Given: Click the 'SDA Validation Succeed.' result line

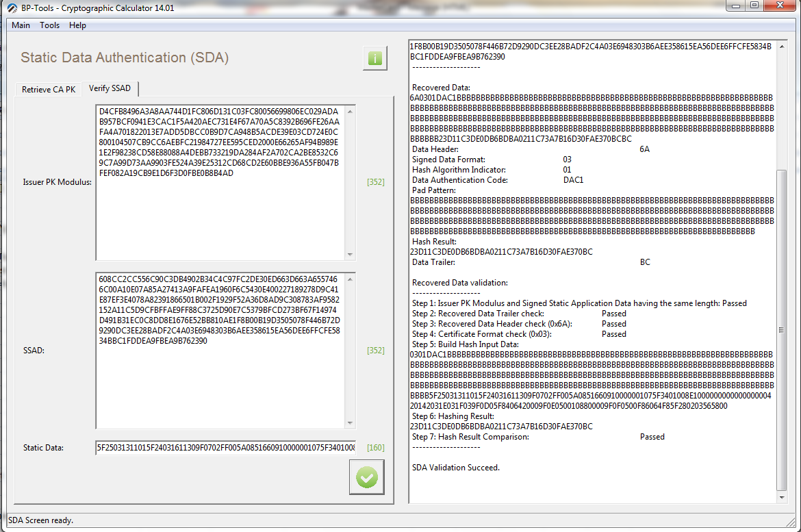Looking at the screenshot, I should pos(456,468).
